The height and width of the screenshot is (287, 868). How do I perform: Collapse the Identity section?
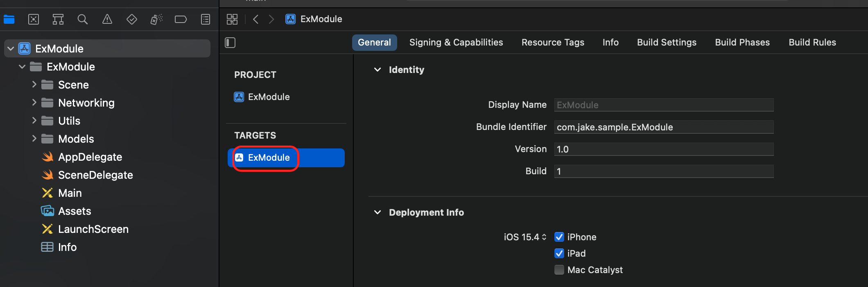[377, 70]
